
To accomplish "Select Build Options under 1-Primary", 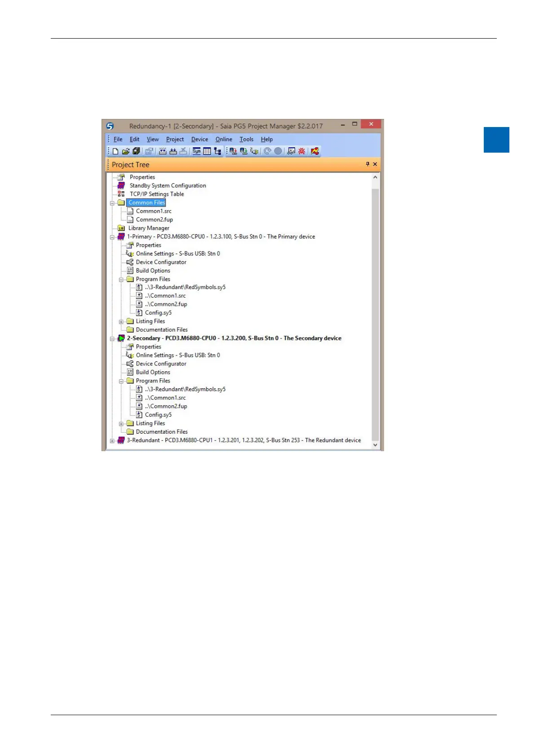I will pos(153,271).
